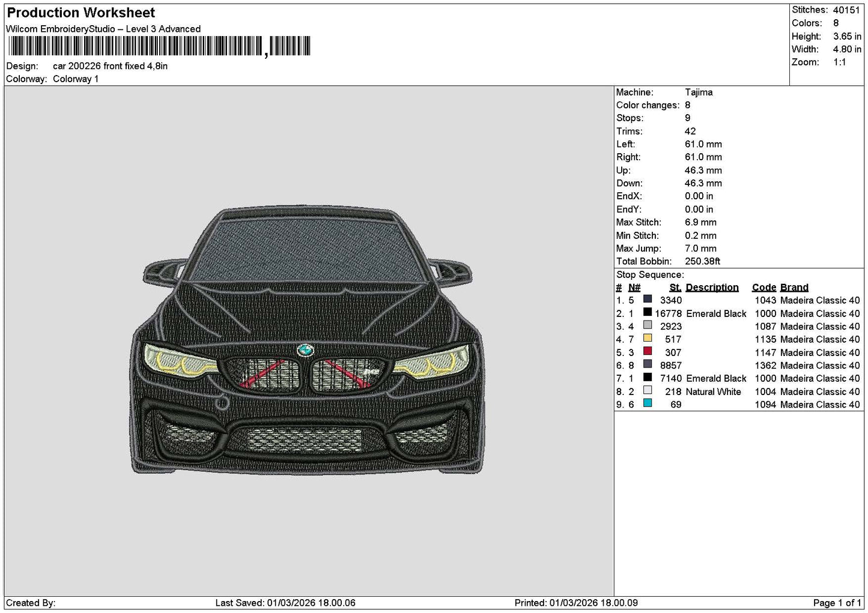
Task: Click the 'Code' column header
Action: 764,288
